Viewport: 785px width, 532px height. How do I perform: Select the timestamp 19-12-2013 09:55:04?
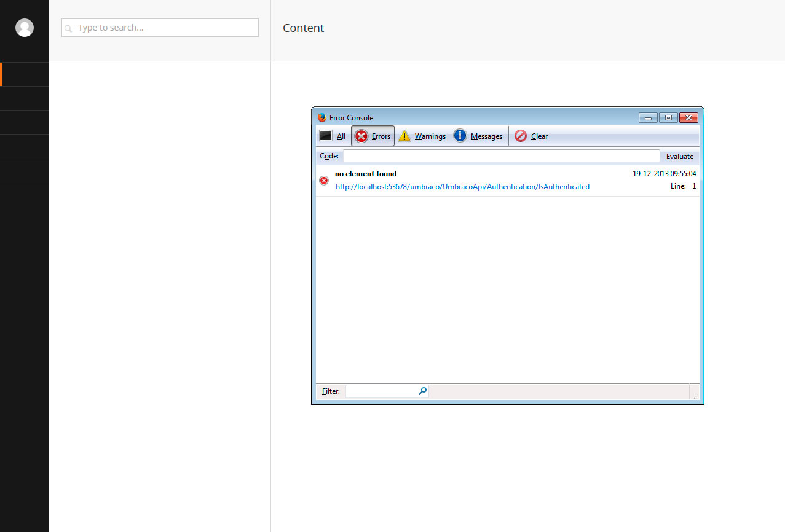click(665, 174)
